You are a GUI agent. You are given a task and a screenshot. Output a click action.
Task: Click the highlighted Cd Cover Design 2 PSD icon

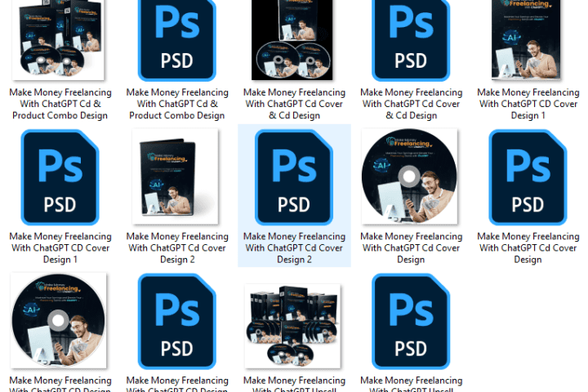pos(294,177)
